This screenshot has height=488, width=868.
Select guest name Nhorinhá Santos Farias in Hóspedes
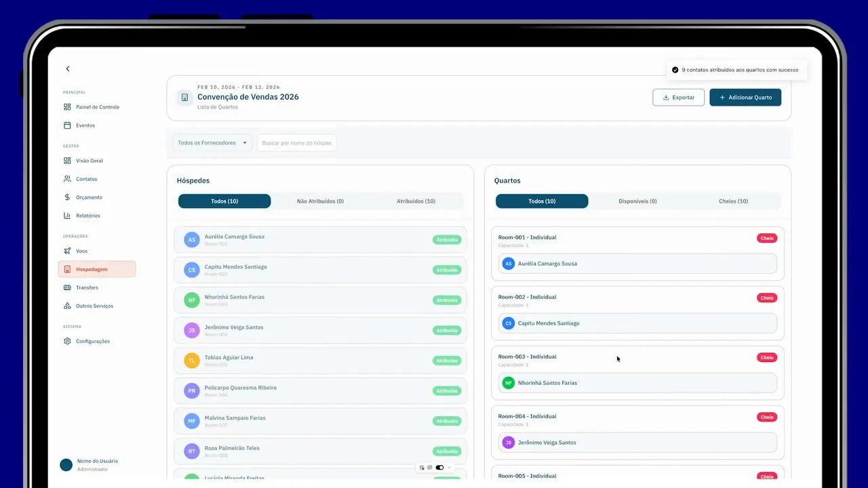(235, 297)
